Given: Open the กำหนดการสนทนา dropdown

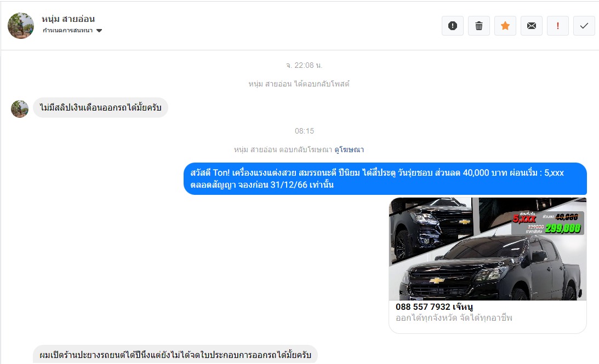Looking at the screenshot, I should [x=72, y=31].
